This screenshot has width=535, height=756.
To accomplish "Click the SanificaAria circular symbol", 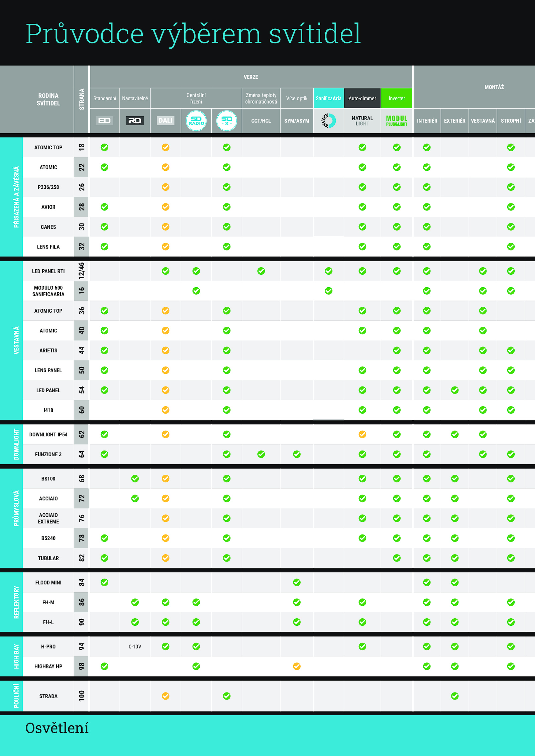I will pos(328,121).
